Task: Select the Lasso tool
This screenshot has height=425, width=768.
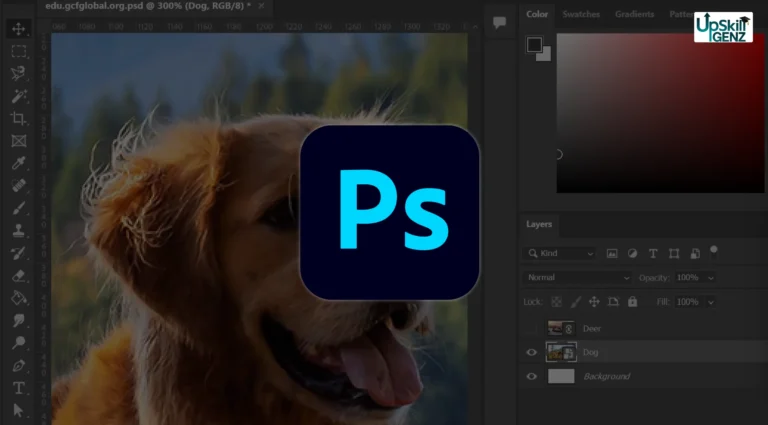Action: [x=19, y=73]
